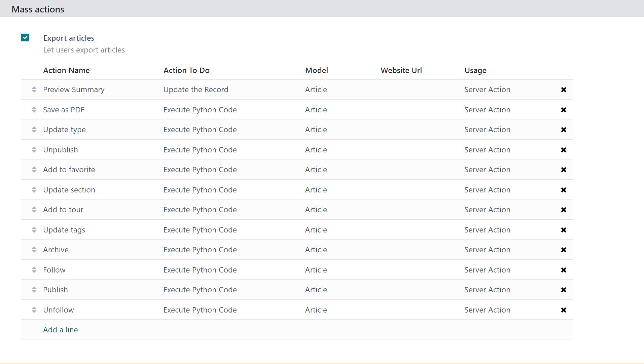Add a line to mass actions
This screenshot has width=644, height=364.
click(61, 330)
